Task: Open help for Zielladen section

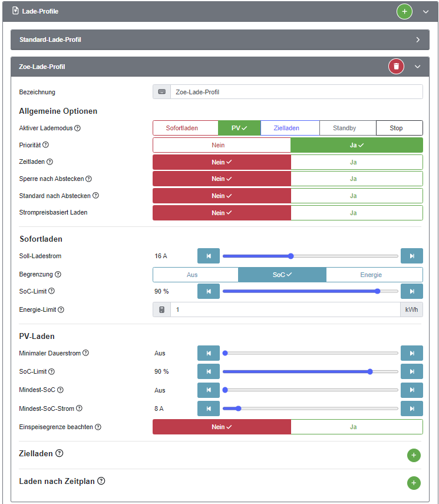Action: (x=59, y=453)
